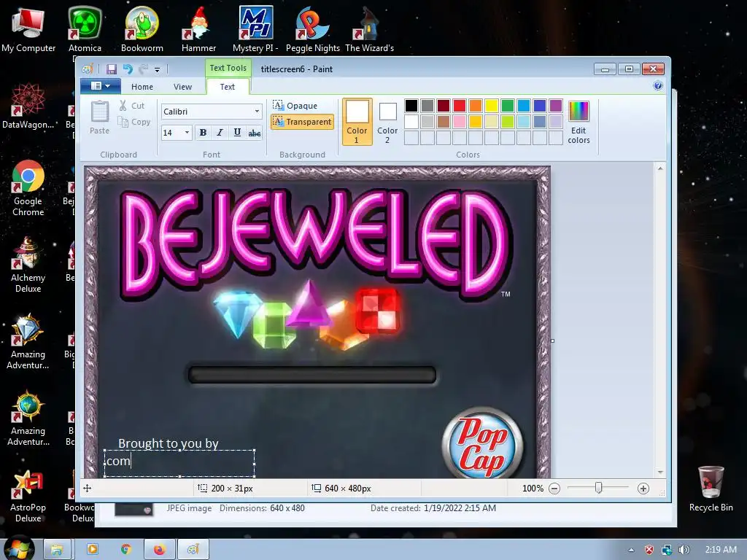The image size is (747, 560).
Task: Select the Hammer desktop icon
Action: (198, 29)
